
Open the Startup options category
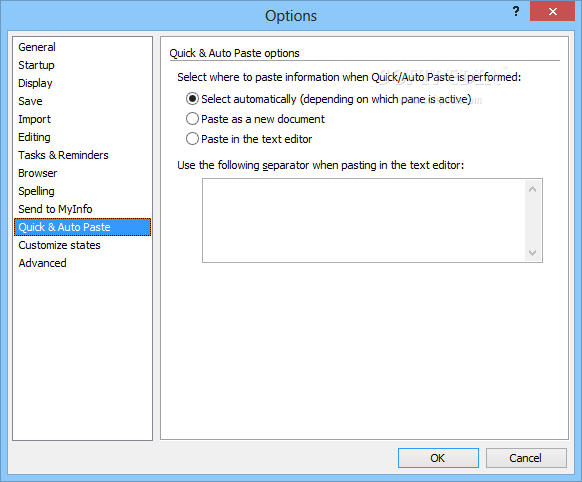36,65
